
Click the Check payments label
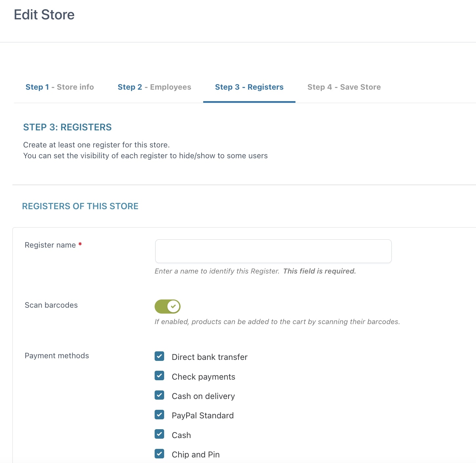point(204,377)
